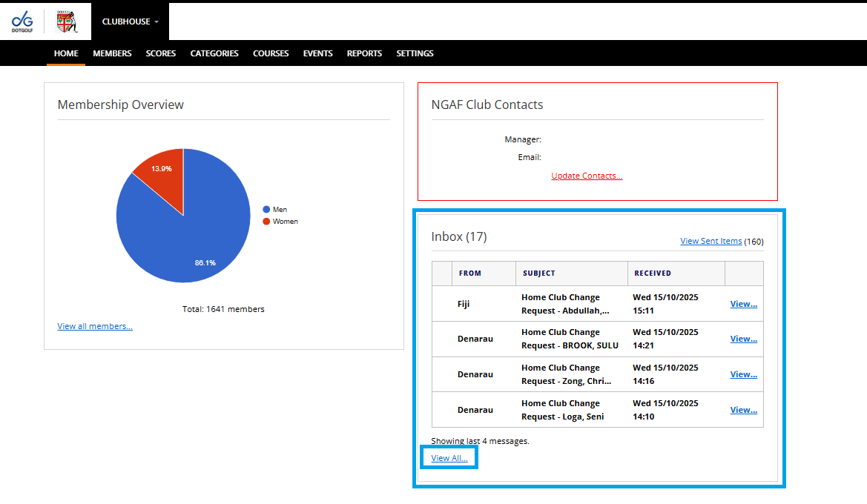Screen dimensions: 867x504
Task: Click the 'Email:' label
Action: [x=529, y=157]
